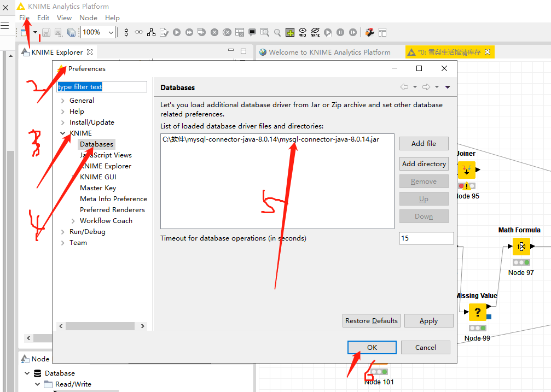Click the edit node comment icon
The height and width of the screenshot is (392, 551).
(252, 33)
